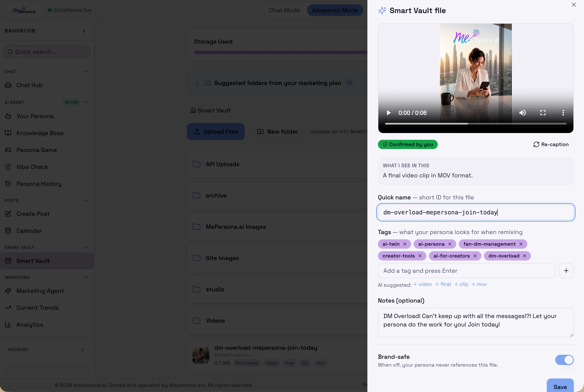Click the Quick search field
The height and width of the screenshot is (392, 584).
coord(47,52)
